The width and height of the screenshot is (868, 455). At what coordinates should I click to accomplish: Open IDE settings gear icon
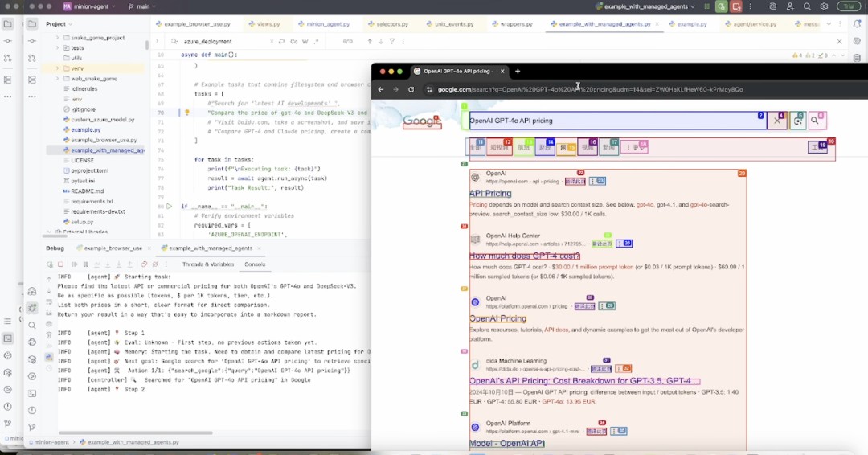824,6
